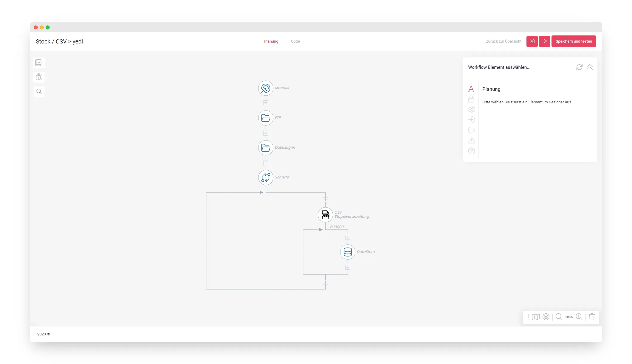Screen dimensions: 632x364
Task: Click the 100% zoom level value
Action: (569, 317)
